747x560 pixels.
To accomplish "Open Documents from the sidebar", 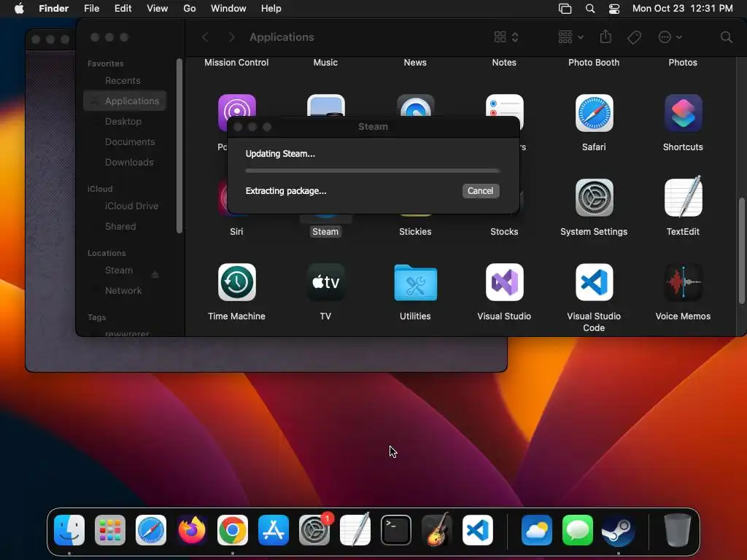I will tap(130, 142).
